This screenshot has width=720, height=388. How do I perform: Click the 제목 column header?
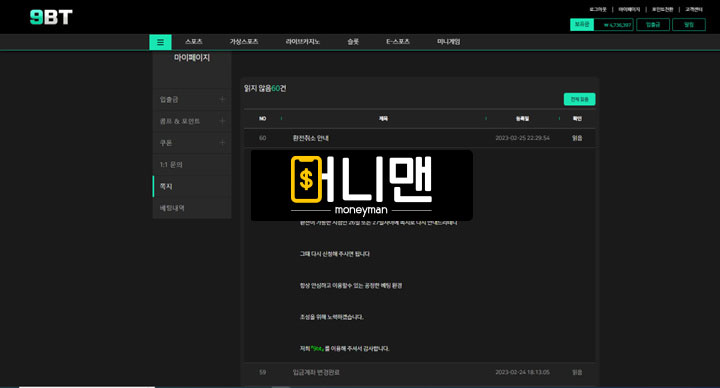[383, 118]
